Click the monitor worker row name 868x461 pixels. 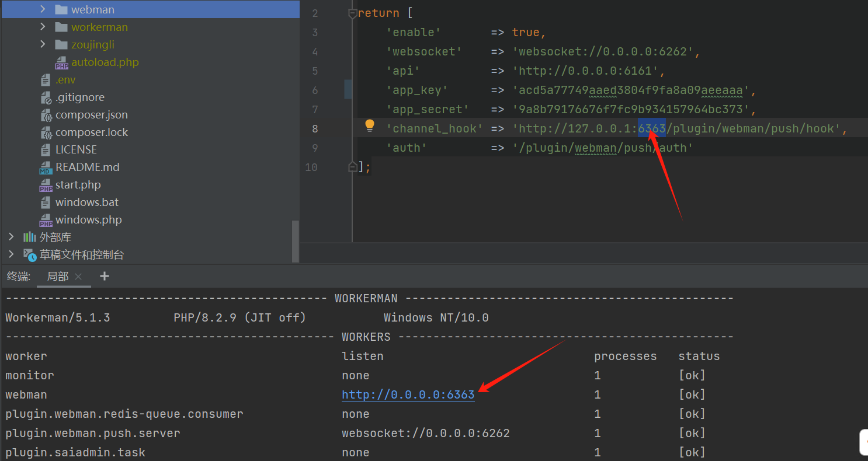[30, 375]
